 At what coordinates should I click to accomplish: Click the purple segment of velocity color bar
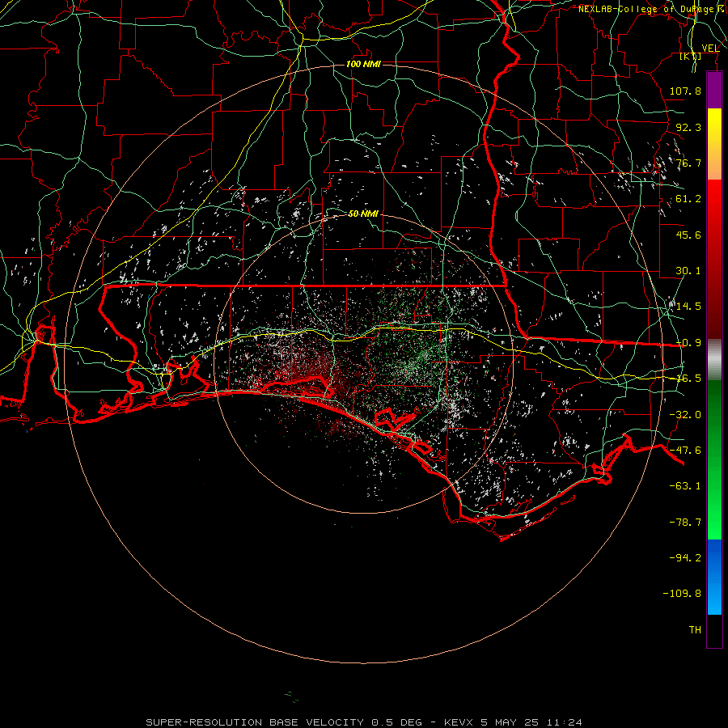tap(714, 90)
